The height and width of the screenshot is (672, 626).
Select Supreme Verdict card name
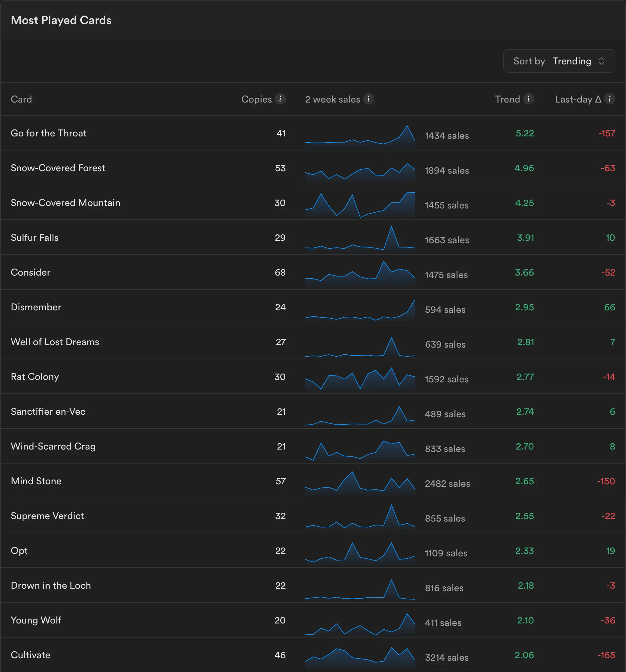tap(47, 516)
